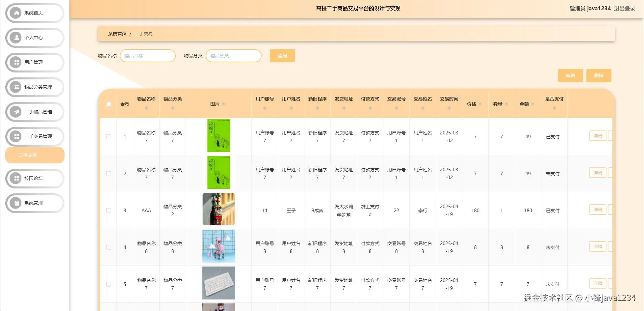The height and width of the screenshot is (311, 644).
Task: Click the paper-plane icon beside 二手物品管理
Action: (x=16, y=112)
